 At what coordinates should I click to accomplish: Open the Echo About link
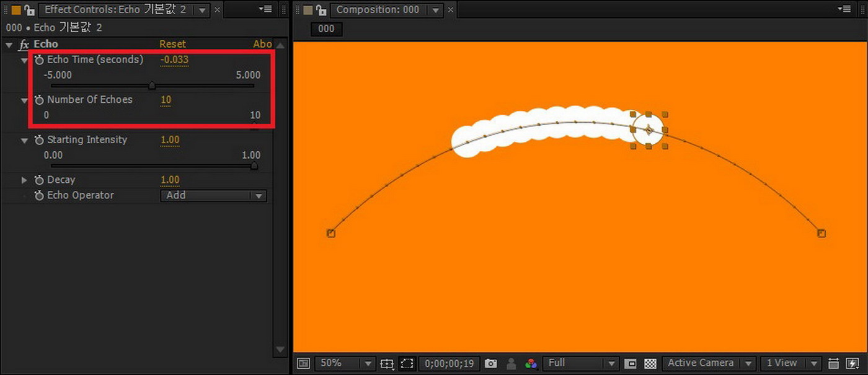coord(262,44)
